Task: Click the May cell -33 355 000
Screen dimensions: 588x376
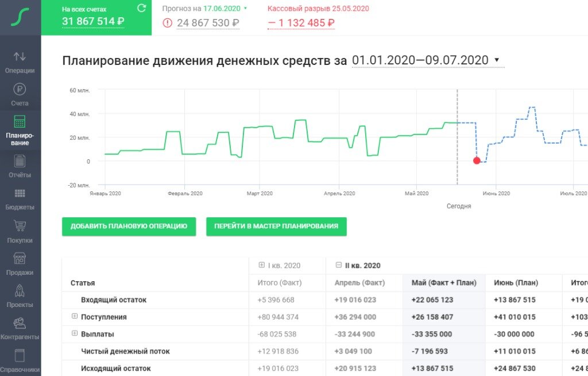Action: 432,334
